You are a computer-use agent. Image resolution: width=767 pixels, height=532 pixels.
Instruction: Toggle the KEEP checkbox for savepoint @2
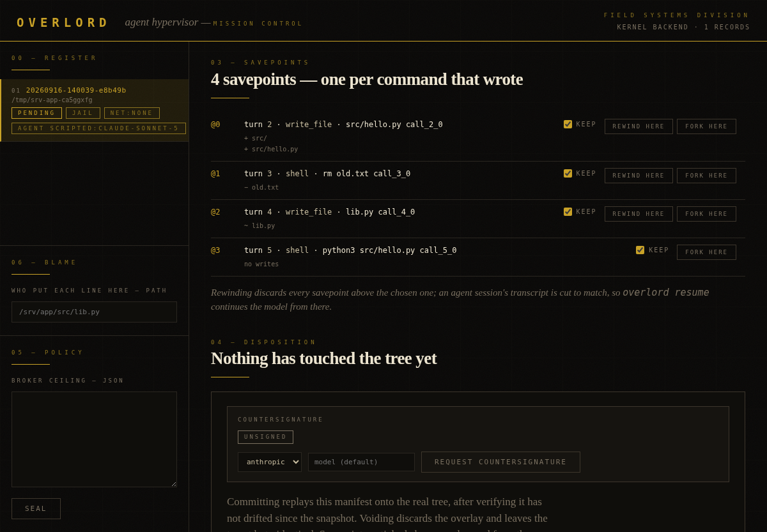pos(568,212)
